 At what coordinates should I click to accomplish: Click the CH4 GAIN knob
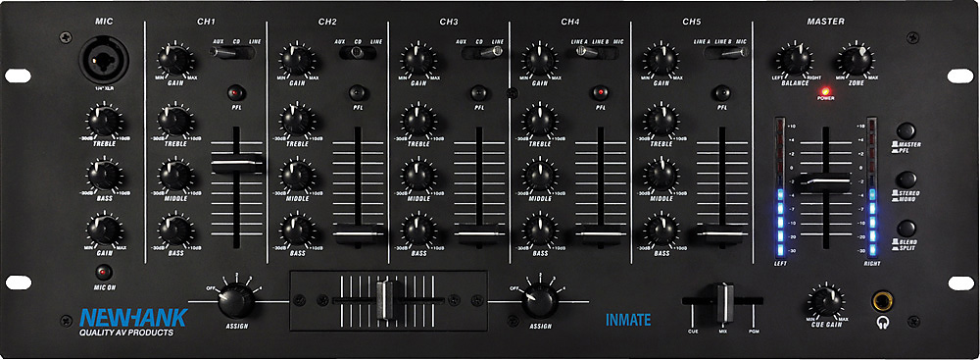pos(540,60)
